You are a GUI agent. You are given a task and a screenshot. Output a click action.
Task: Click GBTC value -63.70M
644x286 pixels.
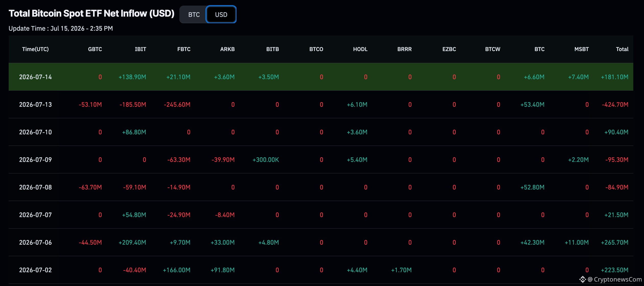click(x=90, y=187)
